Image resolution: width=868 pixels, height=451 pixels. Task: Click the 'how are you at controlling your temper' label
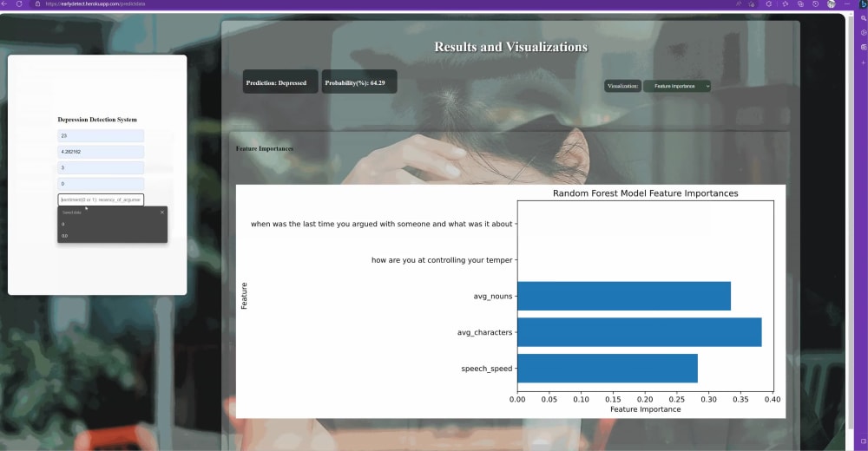coord(442,260)
